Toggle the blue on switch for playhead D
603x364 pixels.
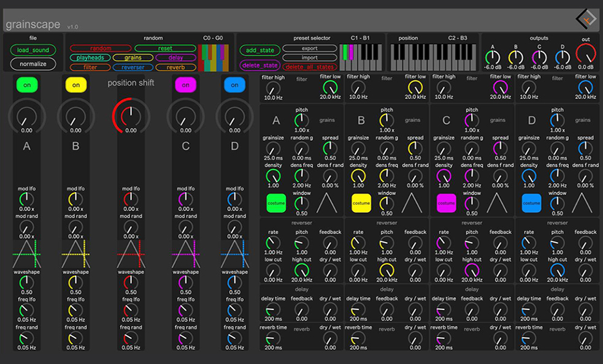pos(234,85)
